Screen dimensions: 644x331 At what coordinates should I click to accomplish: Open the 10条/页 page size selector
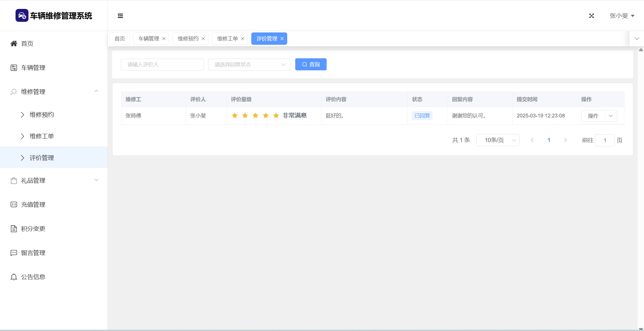pos(498,140)
